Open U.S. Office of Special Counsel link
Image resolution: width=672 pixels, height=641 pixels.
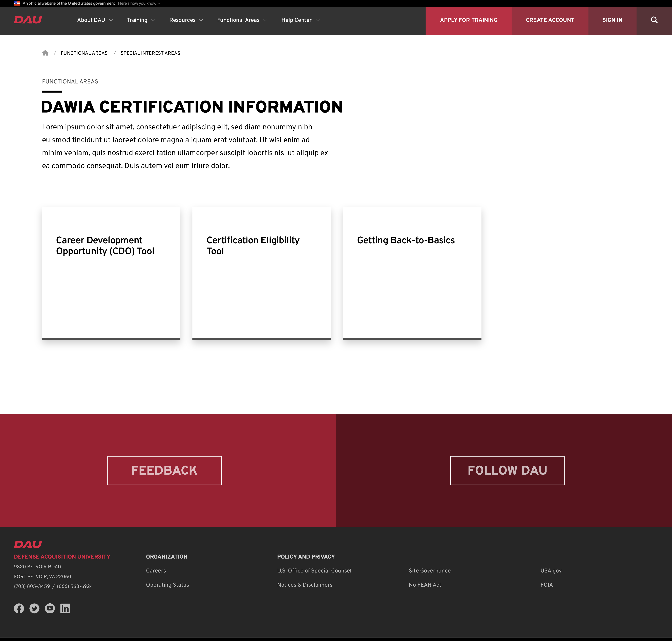pyautogui.click(x=314, y=571)
